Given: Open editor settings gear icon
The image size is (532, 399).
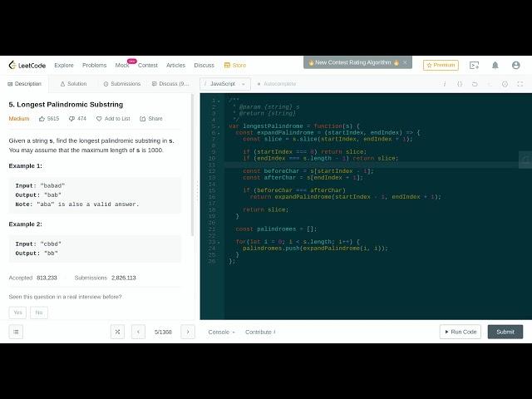Looking at the screenshot, I should coord(505,84).
